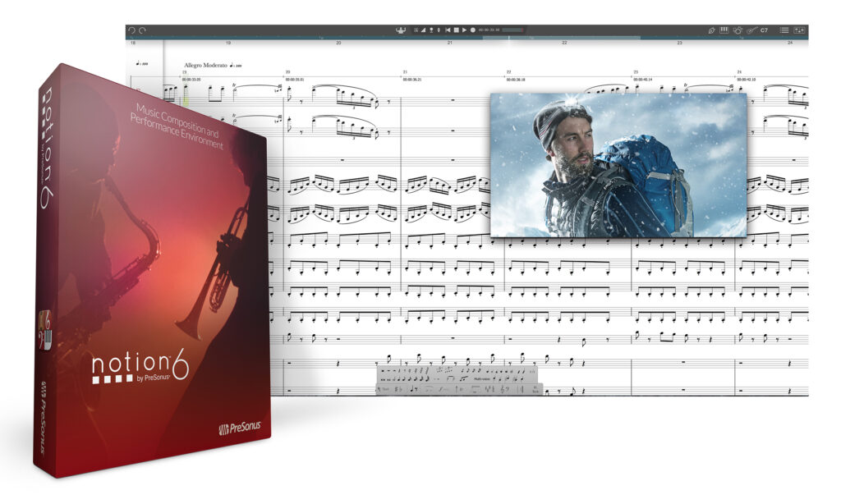Show the virtual drum pad
Screen dimensions: 841x504
(x=738, y=30)
